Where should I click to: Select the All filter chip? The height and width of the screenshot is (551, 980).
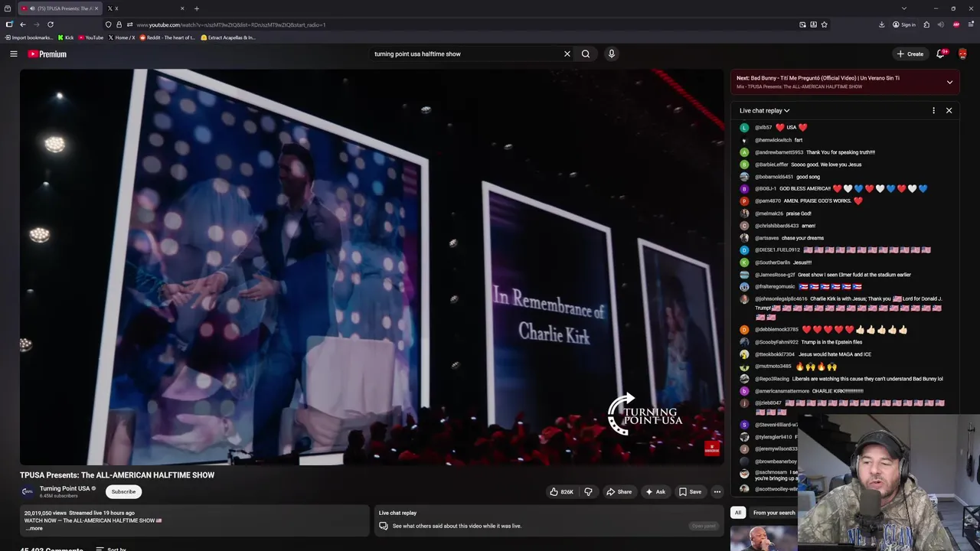(x=738, y=513)
